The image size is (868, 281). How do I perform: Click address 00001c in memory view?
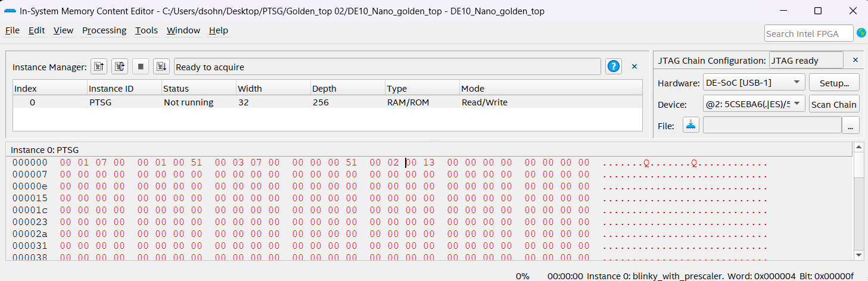pyautogui.click(x=30, y=210)
